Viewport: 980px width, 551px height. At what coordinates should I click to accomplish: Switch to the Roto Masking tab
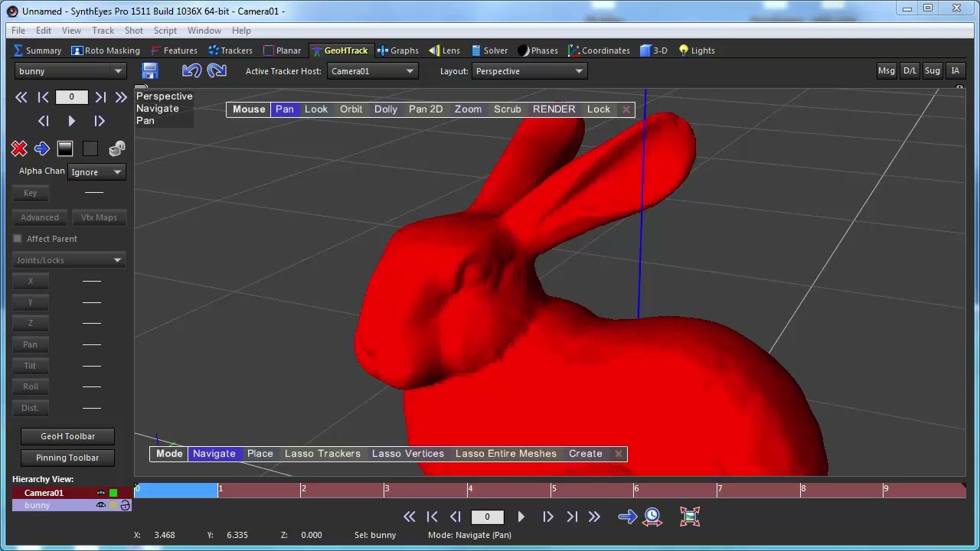(x=106, y=51)
